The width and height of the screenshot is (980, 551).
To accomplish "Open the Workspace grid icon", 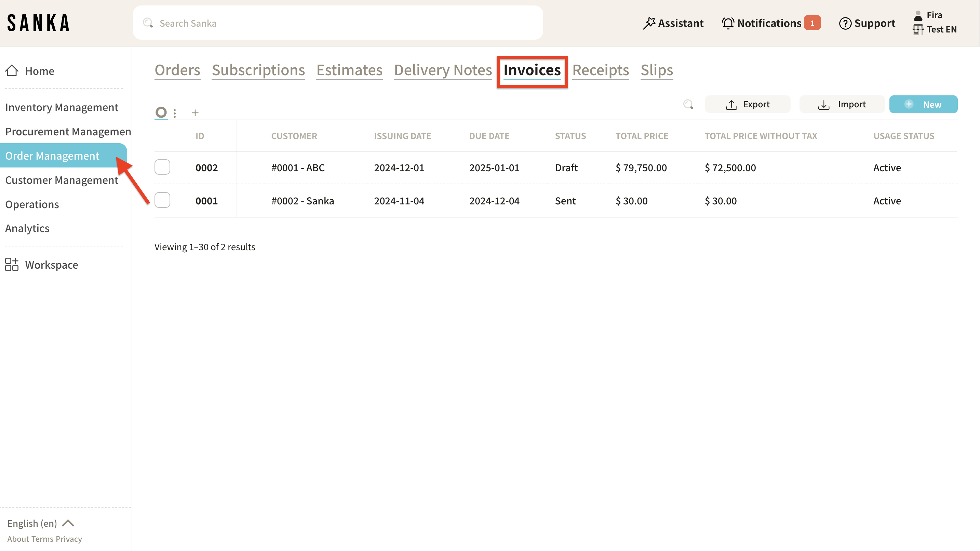I will pos(12,265).
